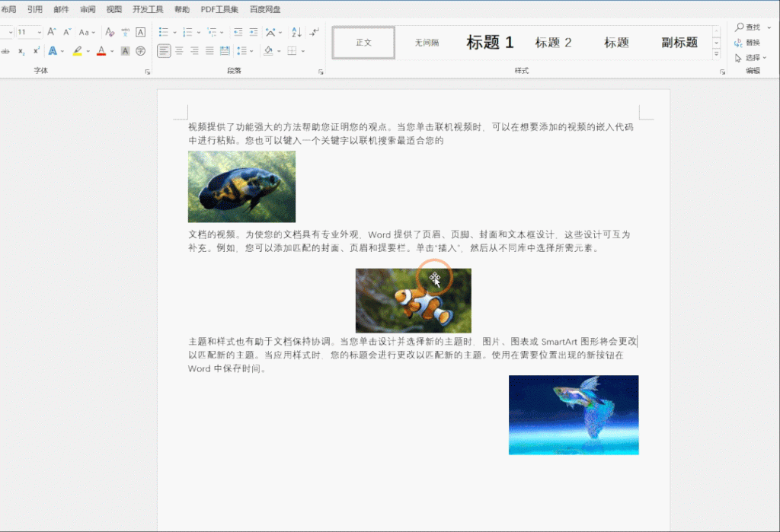
Task: Open the 百度网盘 ribbon tab
Action: [x=265, y=9]
